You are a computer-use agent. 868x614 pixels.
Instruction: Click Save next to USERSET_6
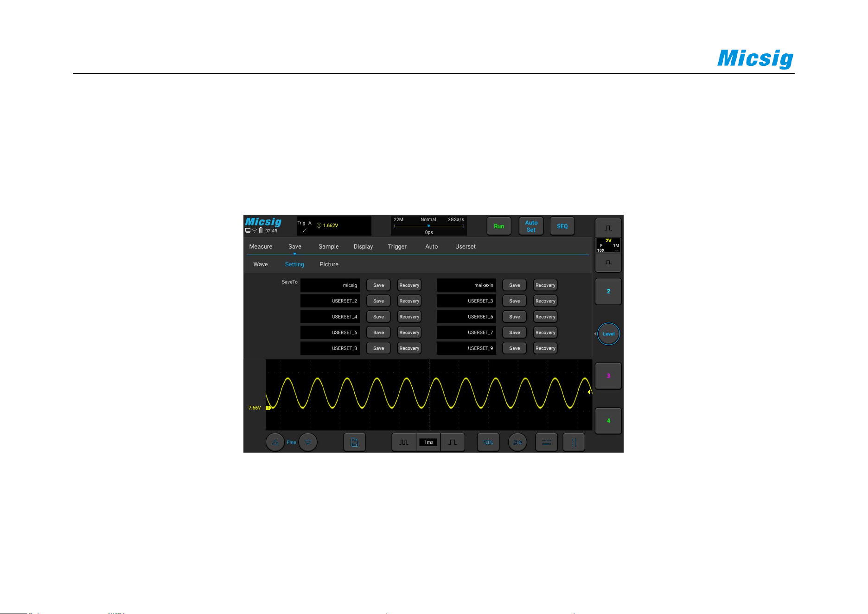point(378,333)
